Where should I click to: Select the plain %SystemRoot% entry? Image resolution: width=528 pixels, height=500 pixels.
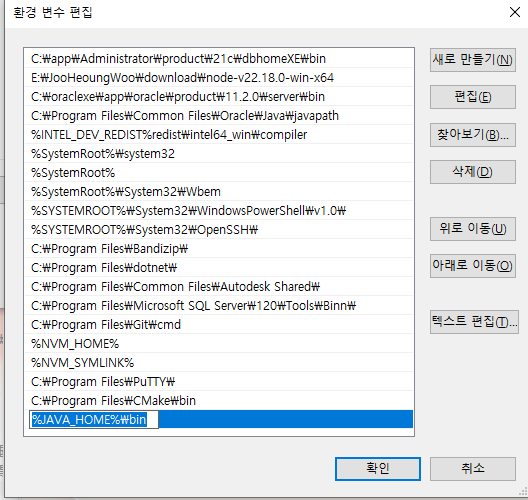pos(219,173)
